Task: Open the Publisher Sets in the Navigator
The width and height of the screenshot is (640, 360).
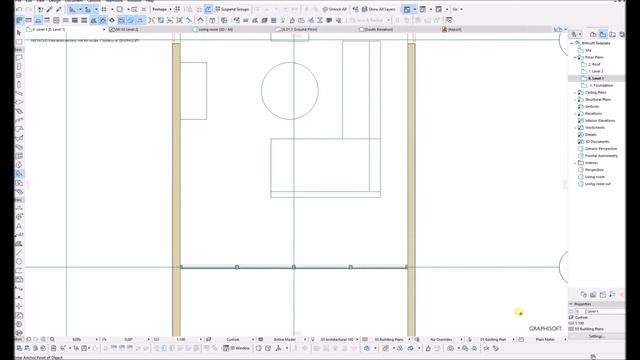Action: tap(622, 34)
